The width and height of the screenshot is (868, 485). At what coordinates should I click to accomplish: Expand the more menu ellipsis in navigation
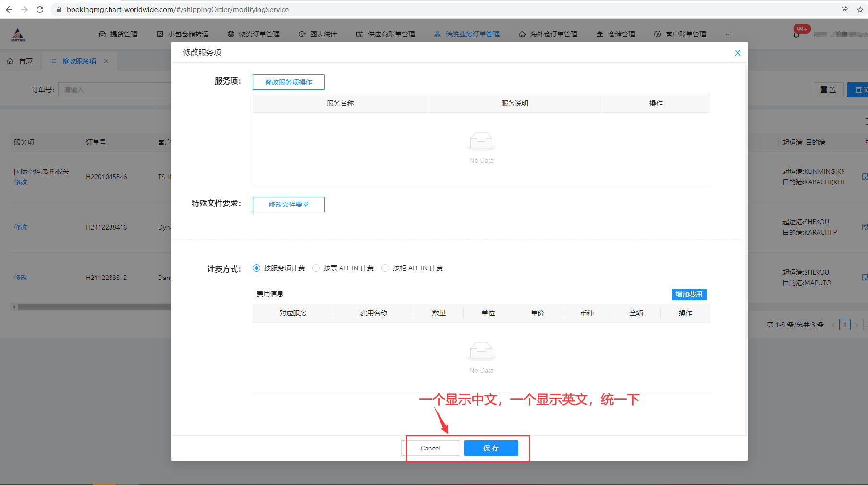pyautogui.click(x=728, y=34)
